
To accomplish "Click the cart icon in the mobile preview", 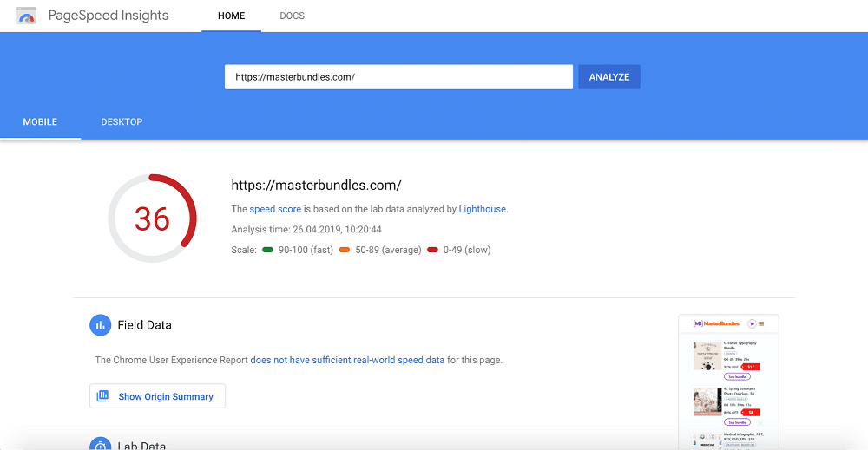I will coord(752,324).
